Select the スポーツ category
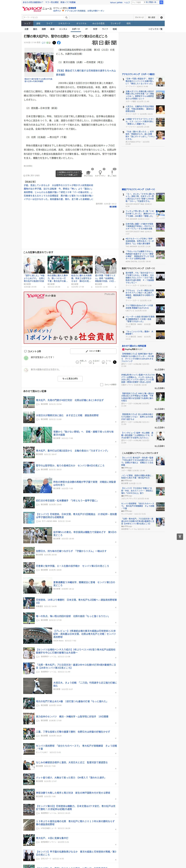The height and width of the screenshot is (868, 186). (x=76, y=29)
